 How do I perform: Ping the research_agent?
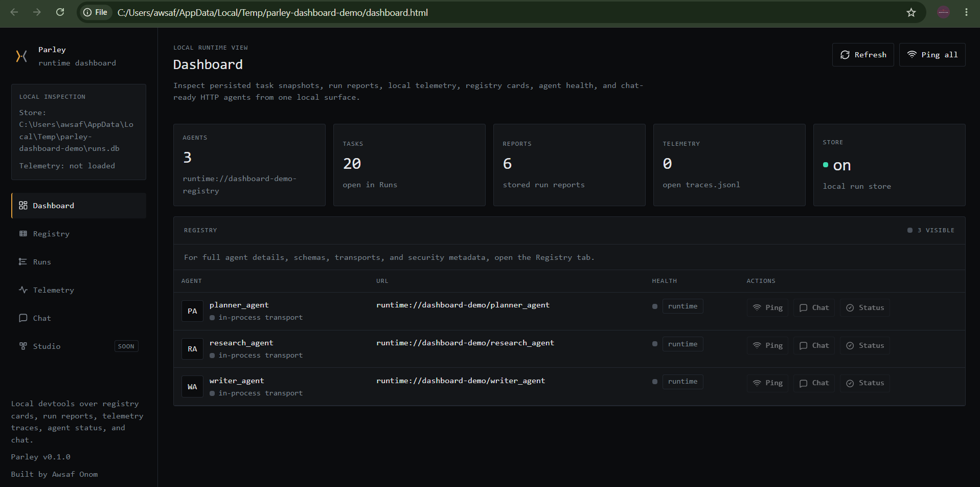click(767, 345)
